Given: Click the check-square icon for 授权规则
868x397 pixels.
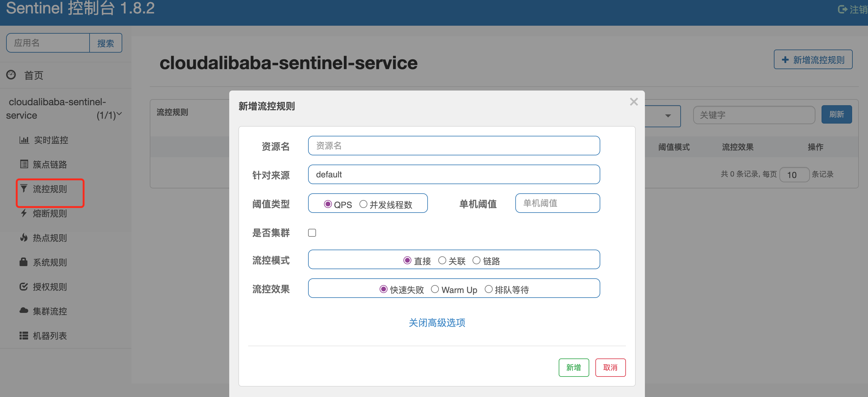Looking at the screenshot, I should coord(24,286).
